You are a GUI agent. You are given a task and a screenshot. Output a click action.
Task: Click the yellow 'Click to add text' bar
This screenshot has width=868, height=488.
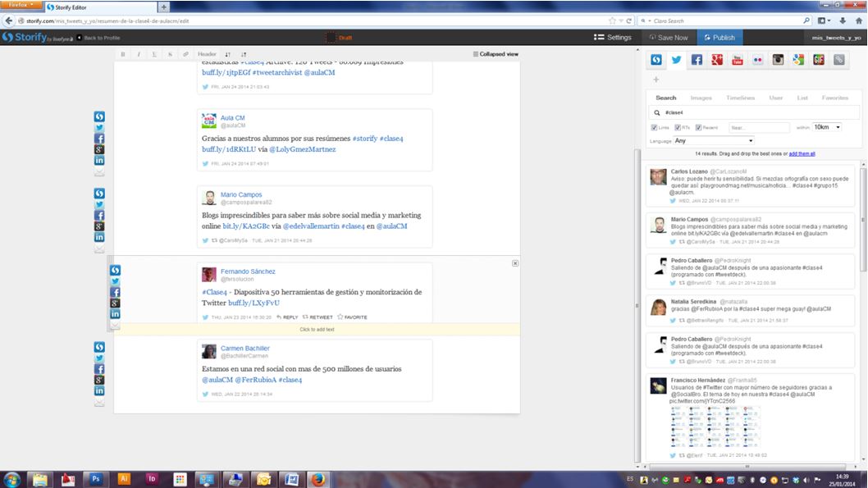click(x=317, y=329)
